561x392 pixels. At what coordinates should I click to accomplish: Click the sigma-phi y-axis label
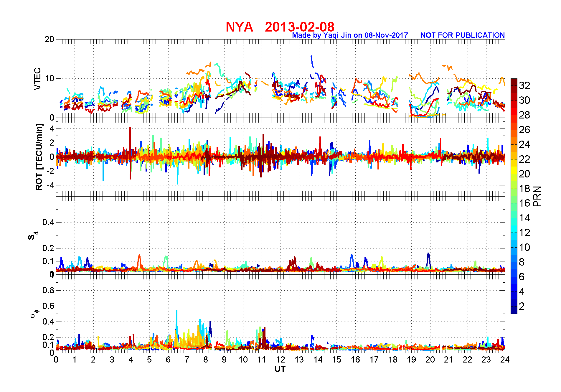[x=34, y=314]
